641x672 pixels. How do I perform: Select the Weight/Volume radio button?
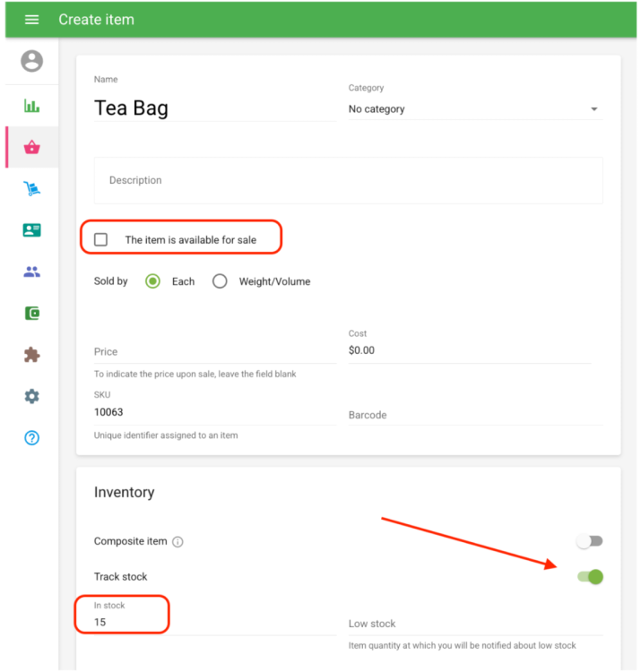click(x=220, y=281)
